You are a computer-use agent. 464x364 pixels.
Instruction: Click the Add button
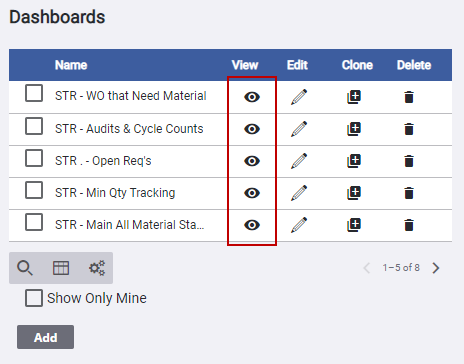[x=46, y=337]
